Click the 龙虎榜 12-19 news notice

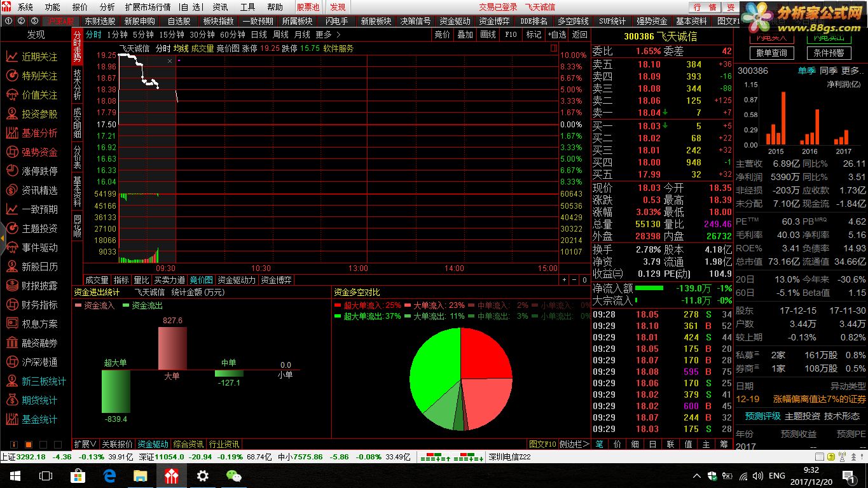click(801, 399)
